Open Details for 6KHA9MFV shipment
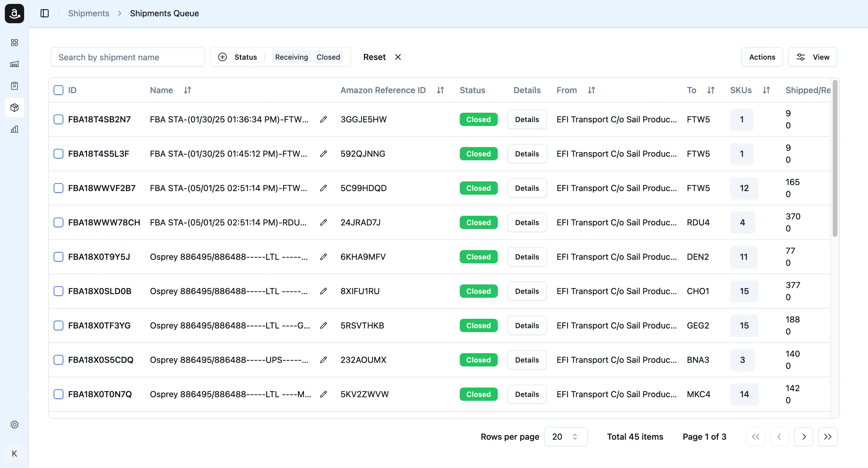Screen dimensions: 868x468 [x=527, y=257]
